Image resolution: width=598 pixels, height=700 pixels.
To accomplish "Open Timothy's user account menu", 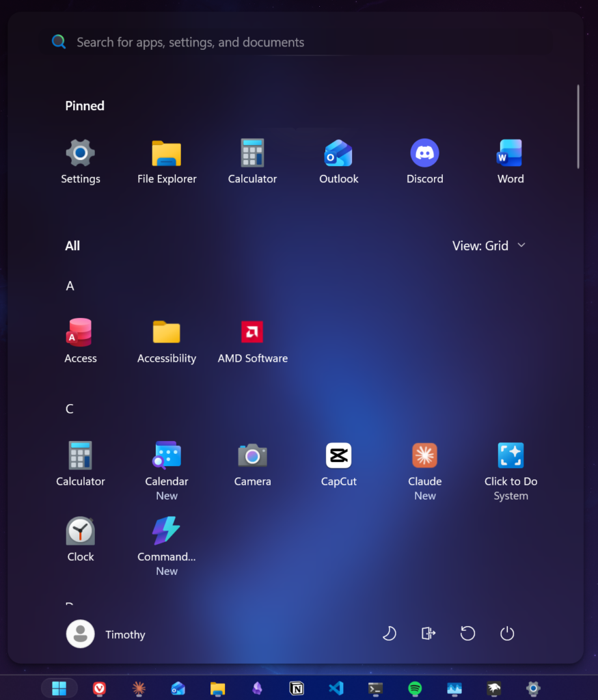I will 106,634.
